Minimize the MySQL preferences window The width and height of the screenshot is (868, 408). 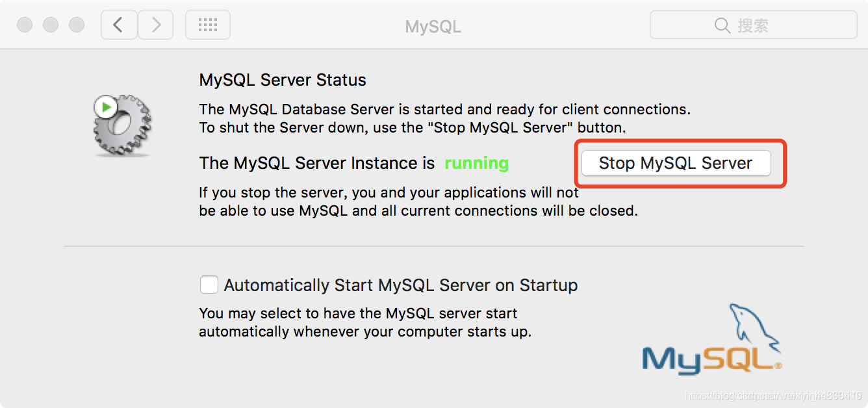(51, 25)
